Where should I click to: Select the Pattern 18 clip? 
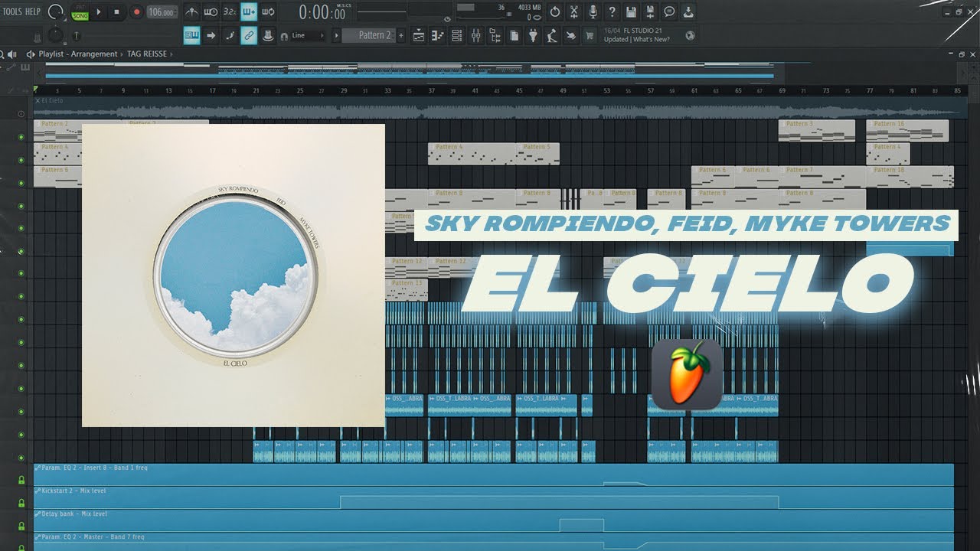point(910,176)
